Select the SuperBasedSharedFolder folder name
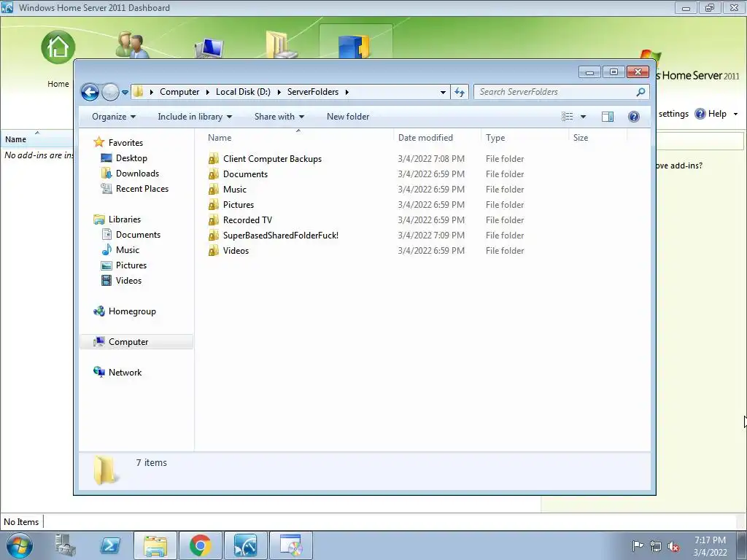 (x=281, y=236)
